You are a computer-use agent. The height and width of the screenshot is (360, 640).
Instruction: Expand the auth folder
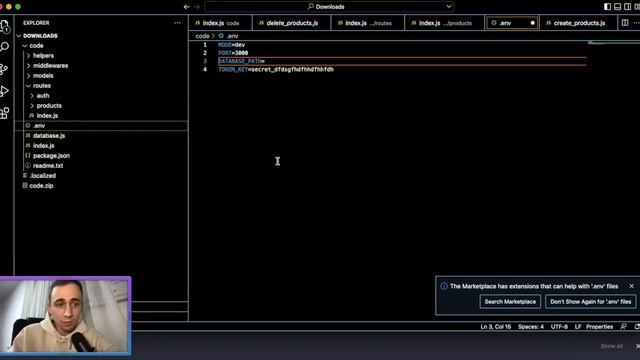(x=32, y=96)
